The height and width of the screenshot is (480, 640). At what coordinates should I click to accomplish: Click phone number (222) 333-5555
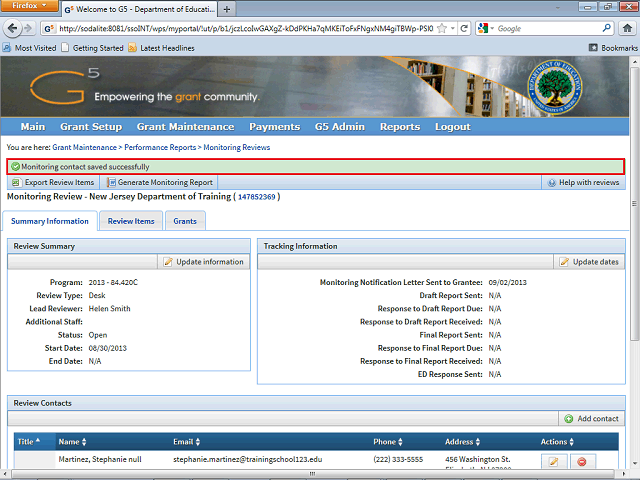coord(398,459)
